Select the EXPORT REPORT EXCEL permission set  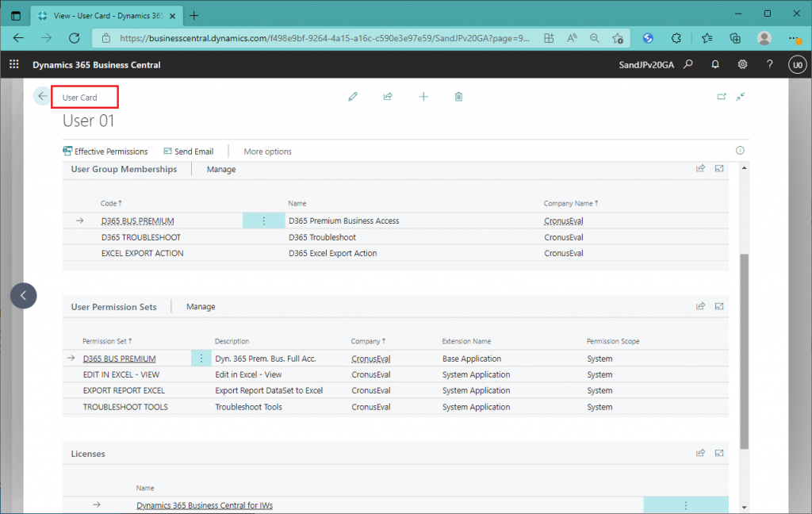point(395,391)
